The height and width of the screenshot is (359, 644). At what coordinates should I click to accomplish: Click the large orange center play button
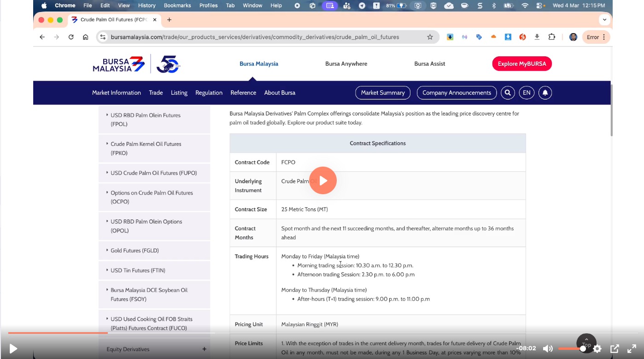[323, 180]
